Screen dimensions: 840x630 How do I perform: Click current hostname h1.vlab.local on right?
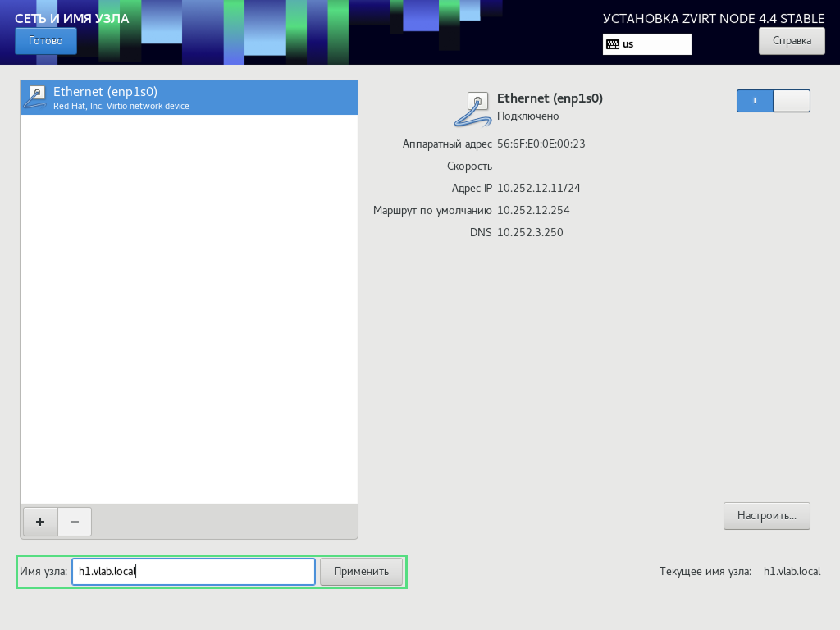click(792, 572)
